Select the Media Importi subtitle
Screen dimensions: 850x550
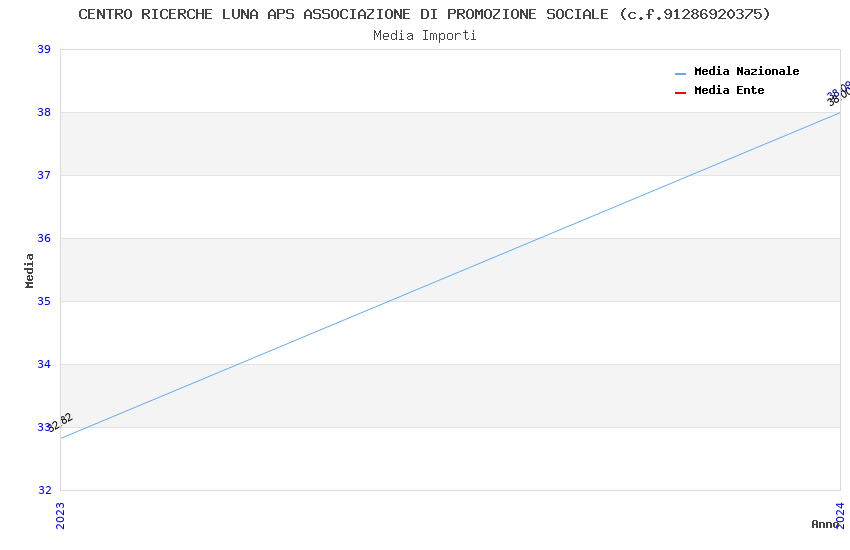[x=424, y=35]
